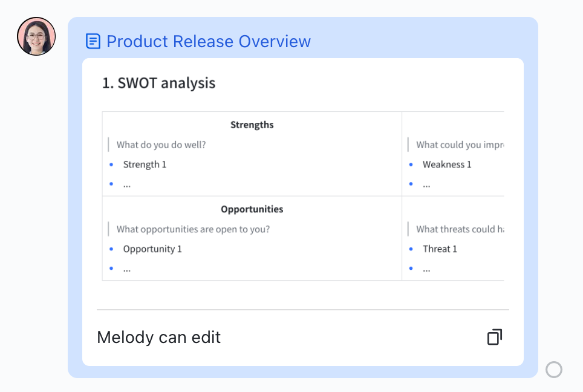Screen dimensions: 583x392
Task: Click the Melody can edit permission label
Action: [x=158, y=337]
